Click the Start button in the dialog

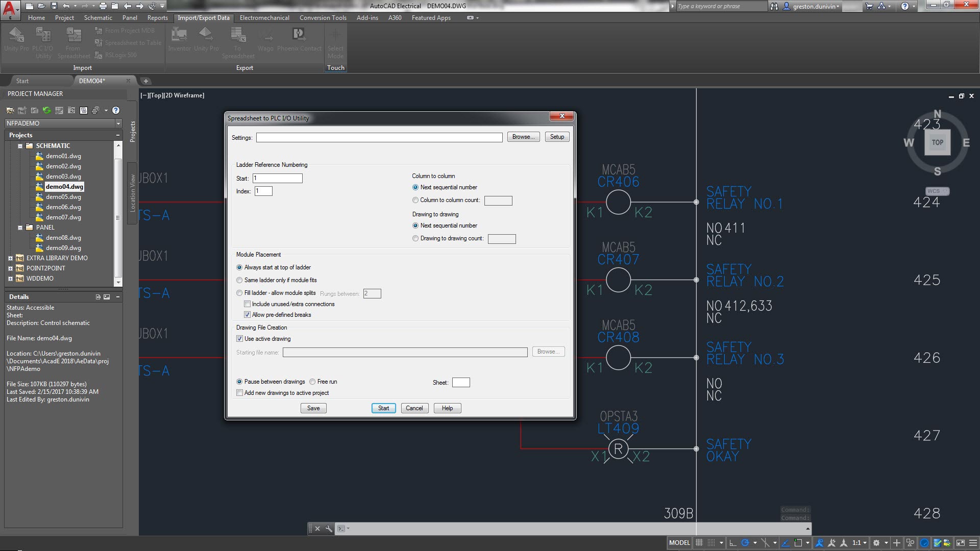tap(383, 408)
